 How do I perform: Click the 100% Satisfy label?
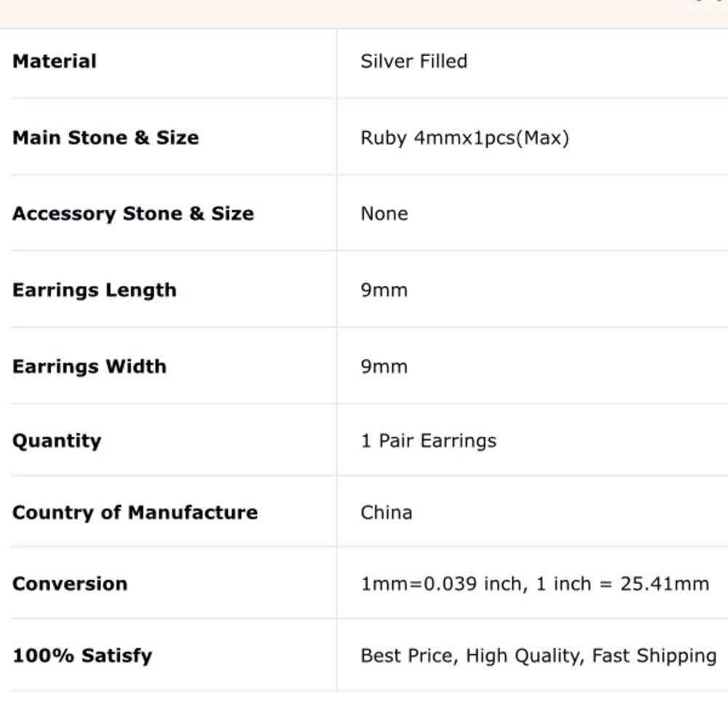82,655
